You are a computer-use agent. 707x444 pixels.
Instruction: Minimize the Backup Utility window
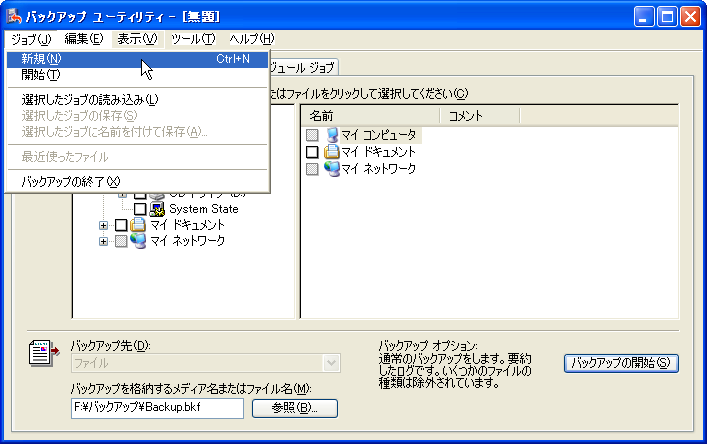click(x=643, y=17)
